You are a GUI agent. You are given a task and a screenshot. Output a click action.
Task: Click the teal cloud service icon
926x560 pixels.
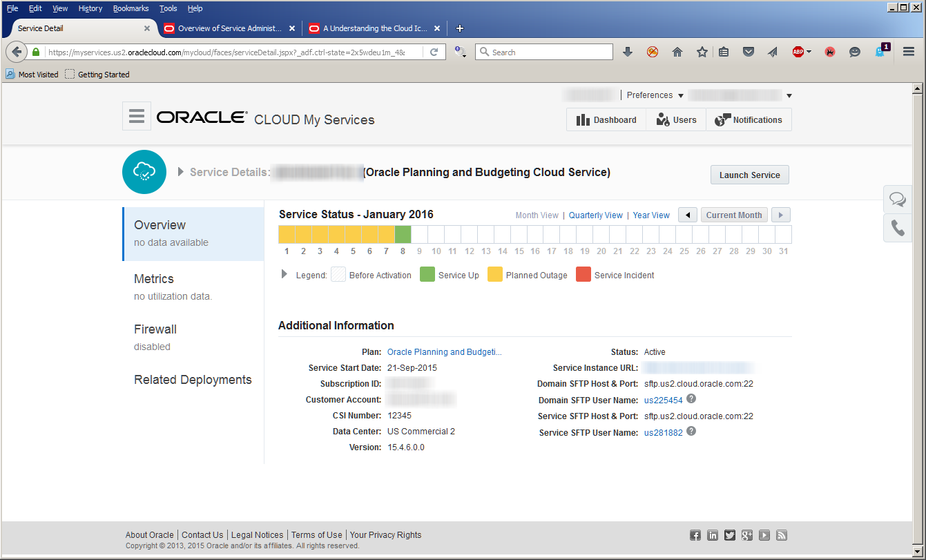coord(144,172)
